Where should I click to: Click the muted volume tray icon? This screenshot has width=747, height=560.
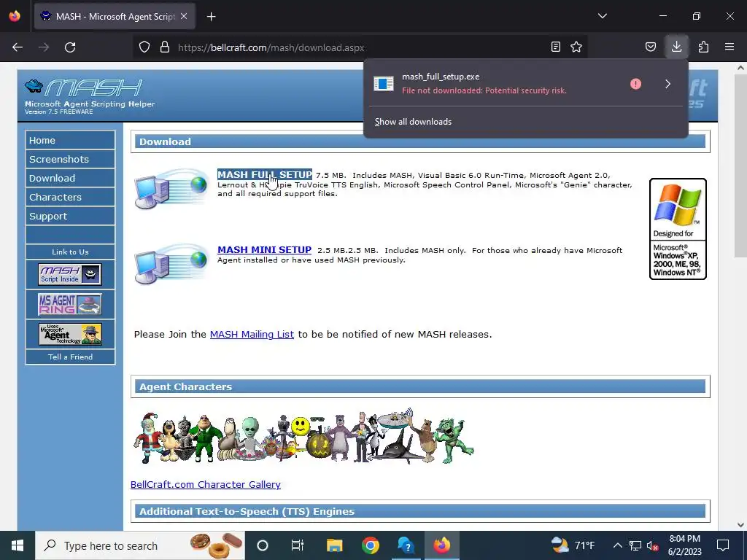pyautogui.click(x=653, y=545)
